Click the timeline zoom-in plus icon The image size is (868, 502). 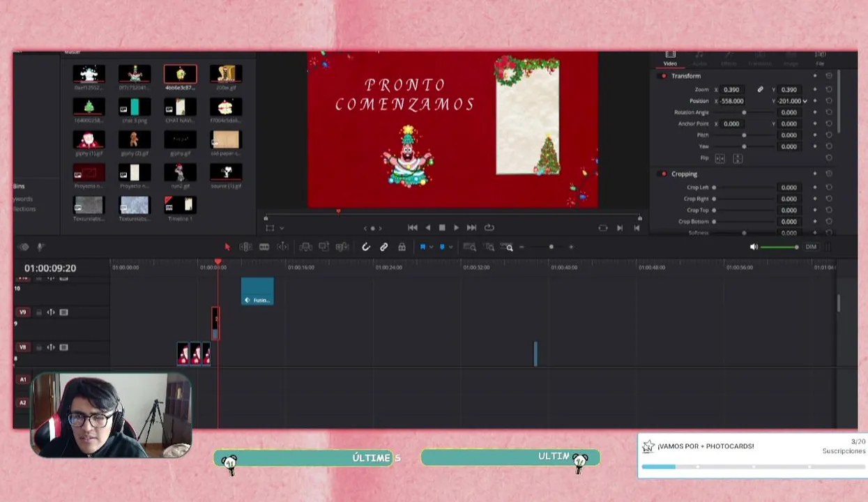click(571, 247)
